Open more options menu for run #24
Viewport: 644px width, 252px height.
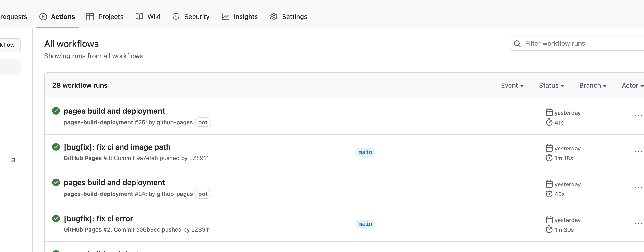coord(638,187)
